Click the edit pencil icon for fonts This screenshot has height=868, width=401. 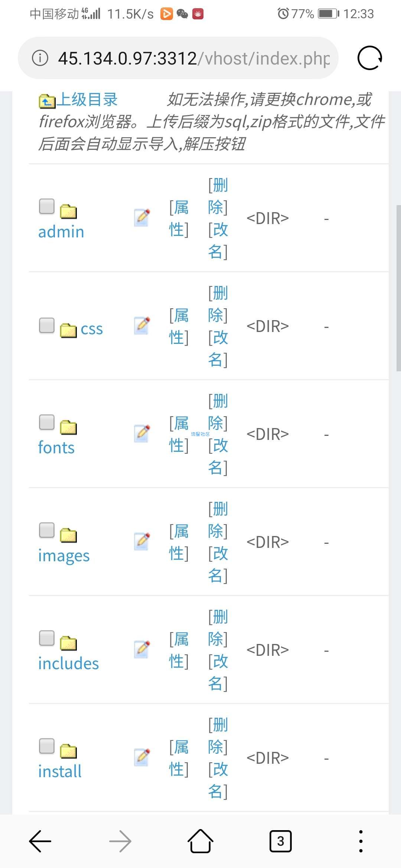pos(142,434)
